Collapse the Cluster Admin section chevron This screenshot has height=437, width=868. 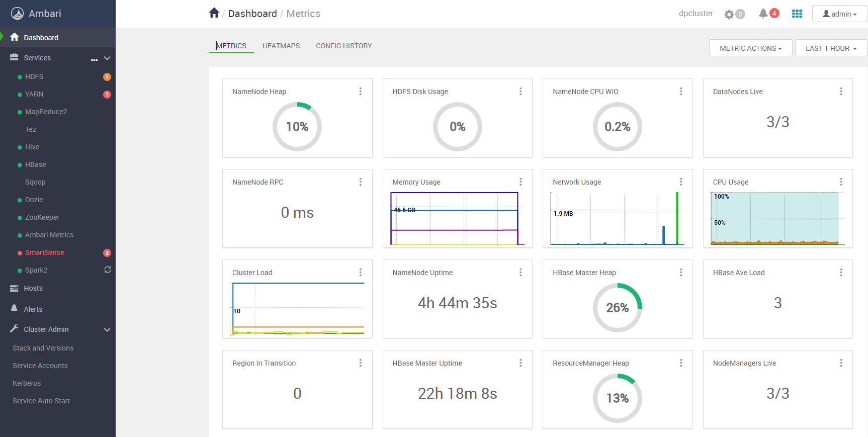(107, 330)
